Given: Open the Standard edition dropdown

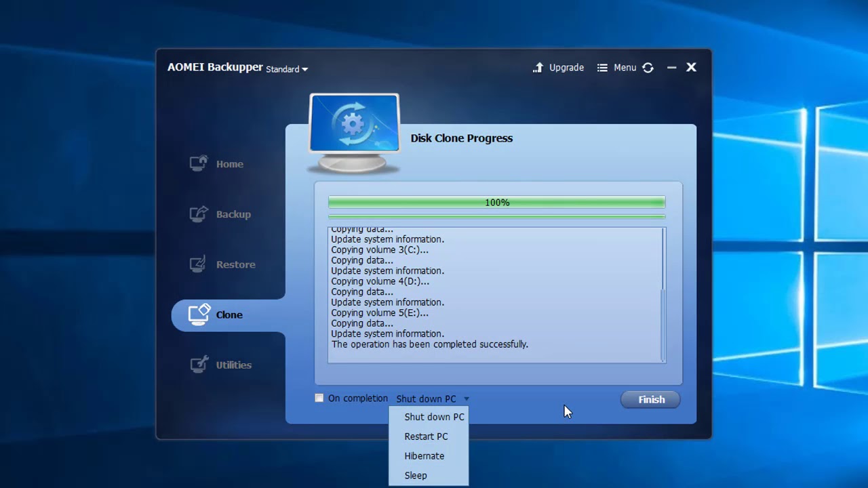Looking at the screenshot, I should click(287, 69).
